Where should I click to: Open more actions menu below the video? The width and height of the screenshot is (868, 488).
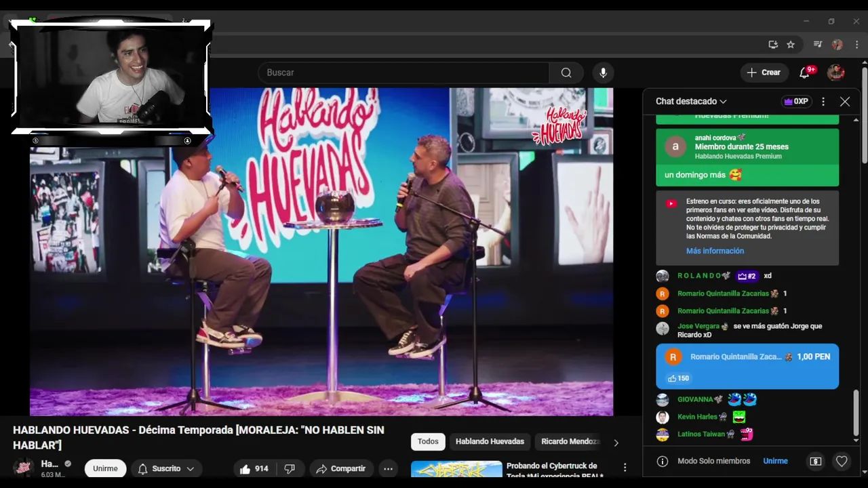pos(388,468)
